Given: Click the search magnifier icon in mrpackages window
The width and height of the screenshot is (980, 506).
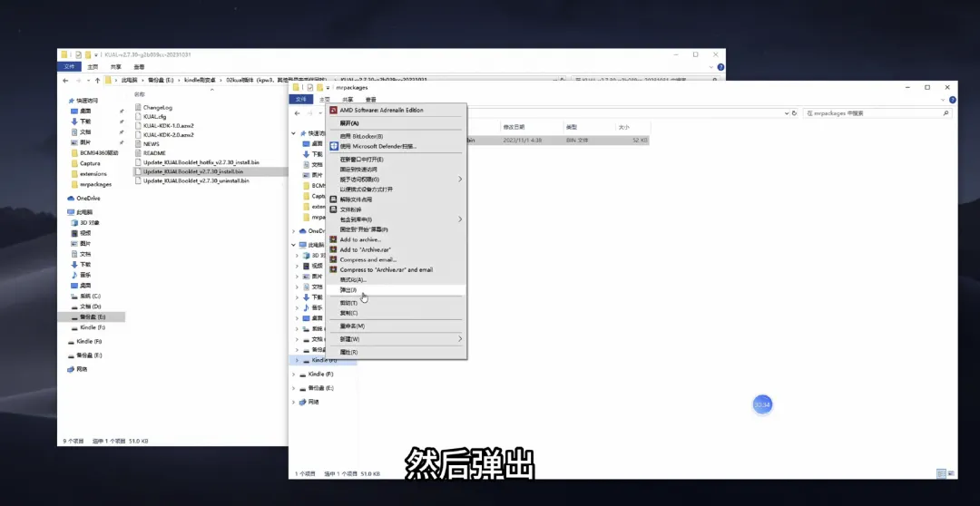Looking at the screenshot, I should coord(946,113).
